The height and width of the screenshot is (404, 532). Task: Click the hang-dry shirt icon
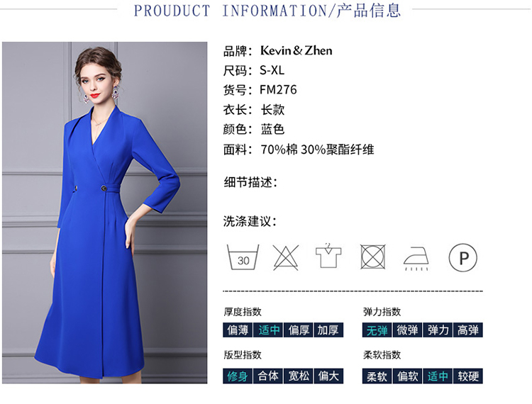click(x=328, y=256)
